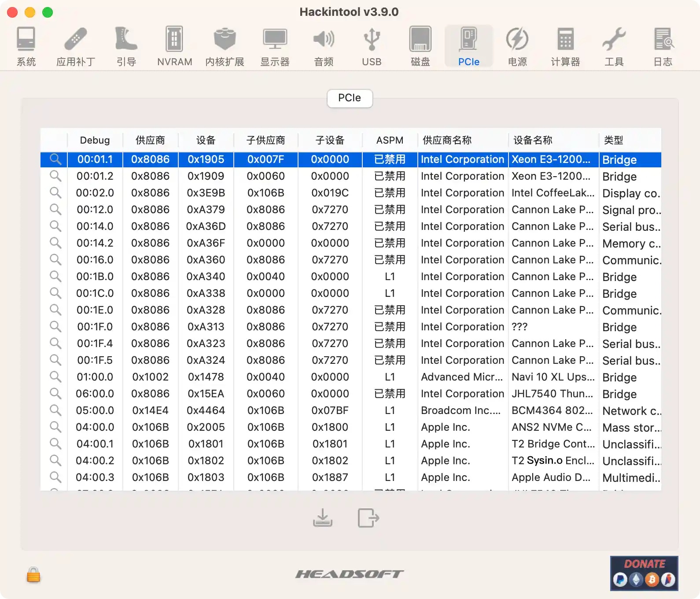700x599 pixels.
Task: Click sub-device cell 0x019C
Action: coord(330,192)
